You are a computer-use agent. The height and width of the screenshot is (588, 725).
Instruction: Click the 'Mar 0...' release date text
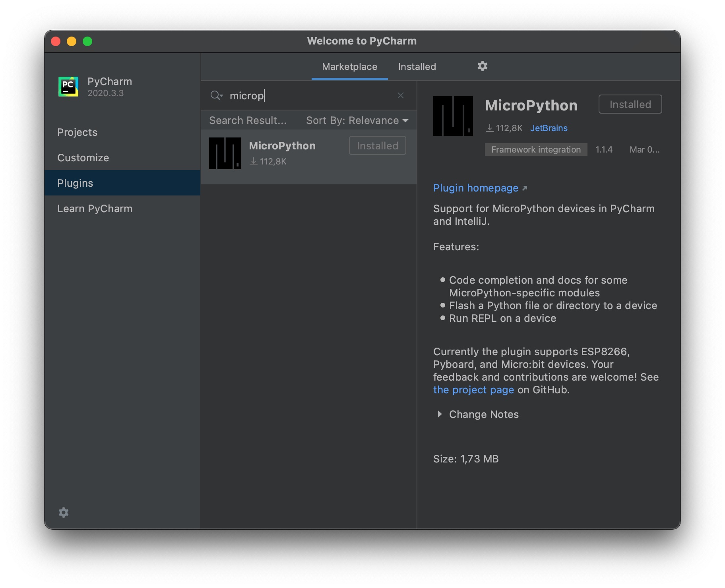[644, 150]
